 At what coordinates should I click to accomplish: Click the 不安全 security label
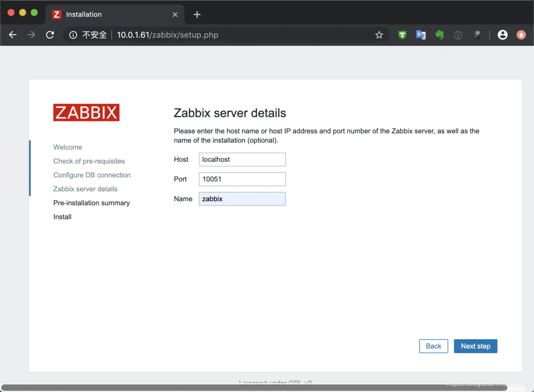click(94, 35)
